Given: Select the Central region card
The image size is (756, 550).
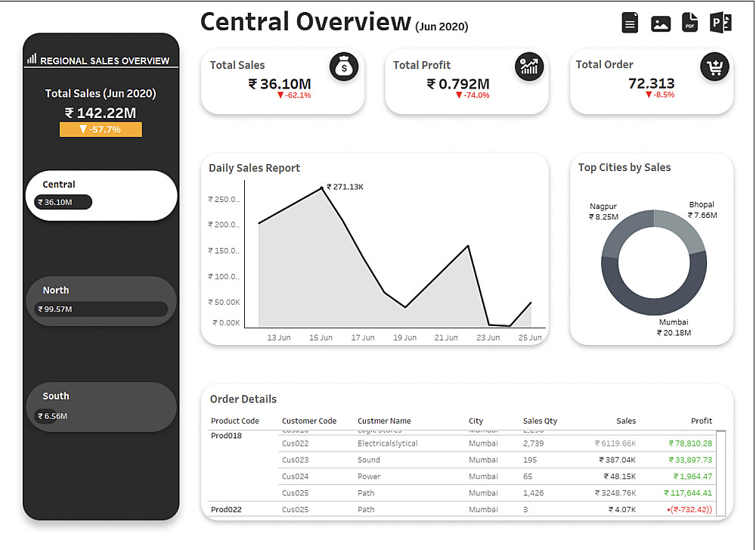Looking at the screenshot, I should (x=101, y=195).
